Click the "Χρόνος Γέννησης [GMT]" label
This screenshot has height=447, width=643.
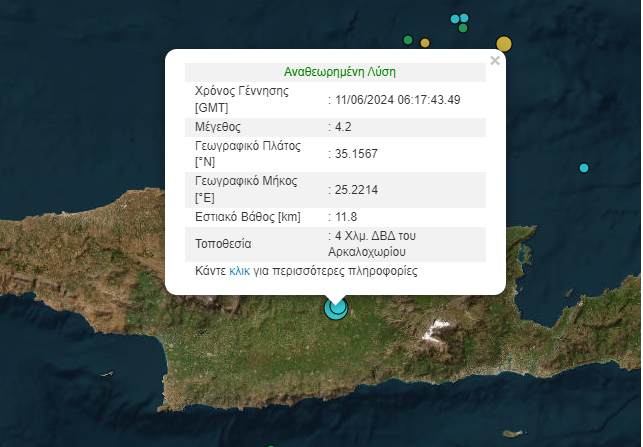241,98
